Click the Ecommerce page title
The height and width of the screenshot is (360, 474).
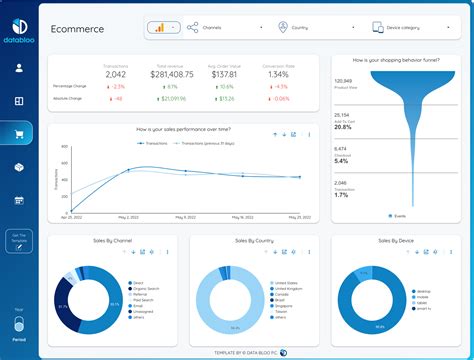pos(77,29)
